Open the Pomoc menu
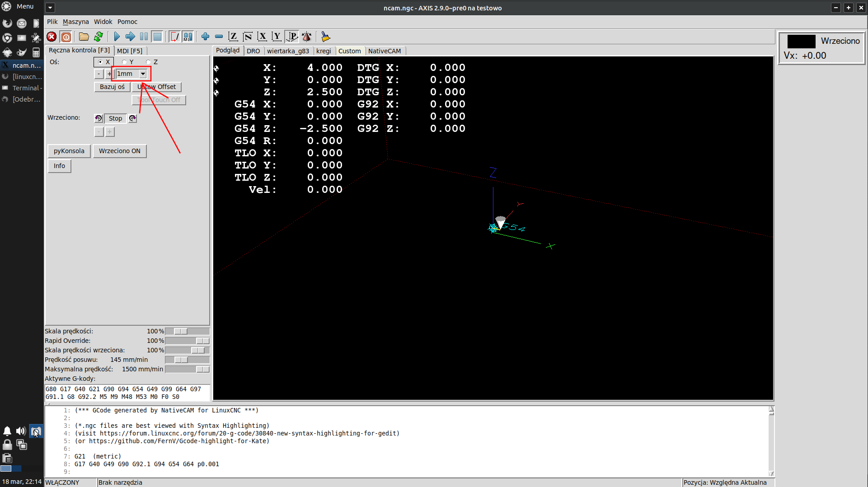This screenshot has height=487, width=868. pyautogui.click(x=127, y=22)
